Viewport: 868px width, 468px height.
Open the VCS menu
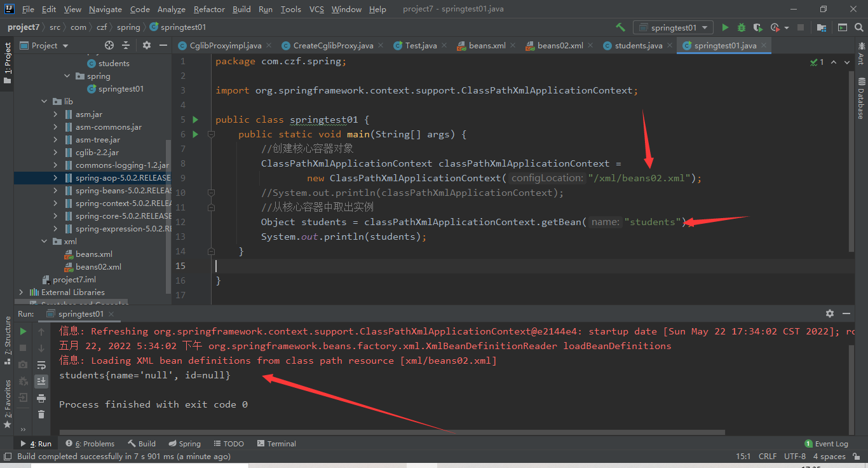click(x=316, y=9)
